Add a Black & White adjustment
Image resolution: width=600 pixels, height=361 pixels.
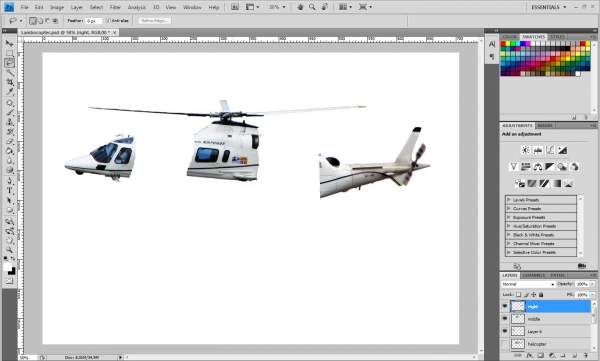550,167
